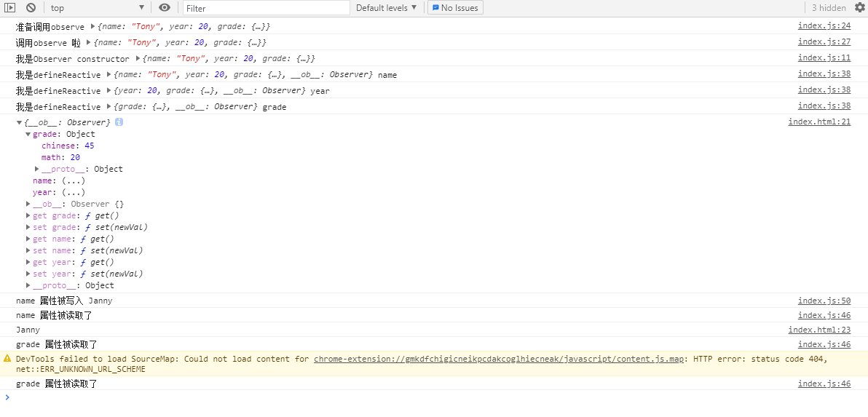Open console settings gear
Image resolution: width=868 pixels, height=417 pixels.
(859, 8)
